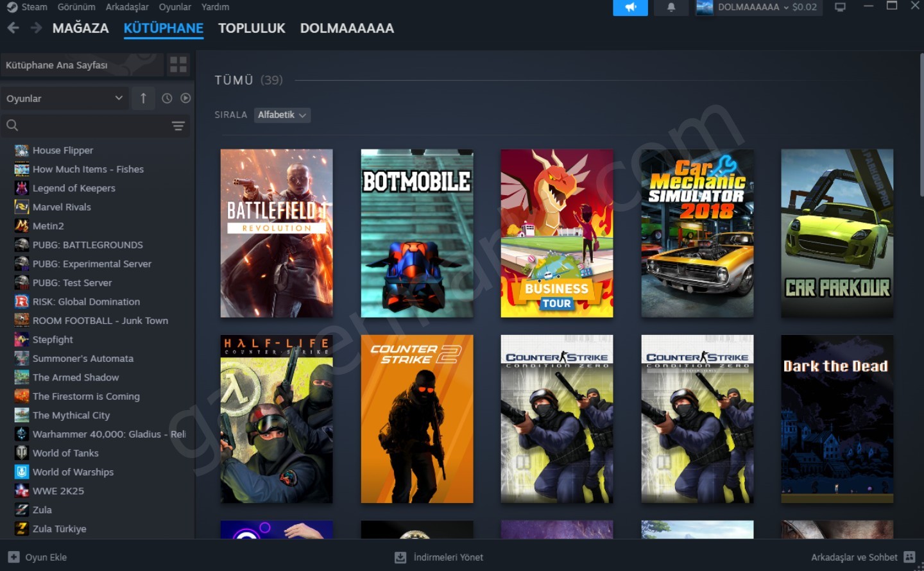The height and width of the screenshot is (571, 924).
Task: Open Arkadaşlar ve Sohbet
Action: coord(863,557)
